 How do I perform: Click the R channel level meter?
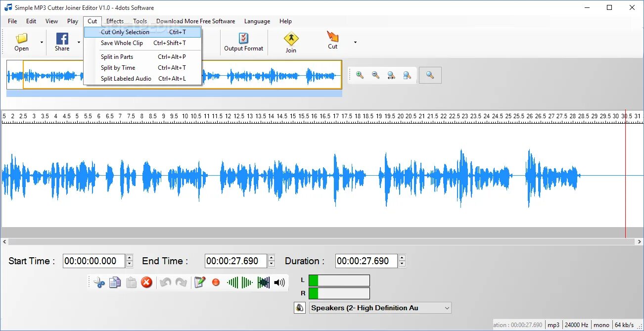point(339,293)
